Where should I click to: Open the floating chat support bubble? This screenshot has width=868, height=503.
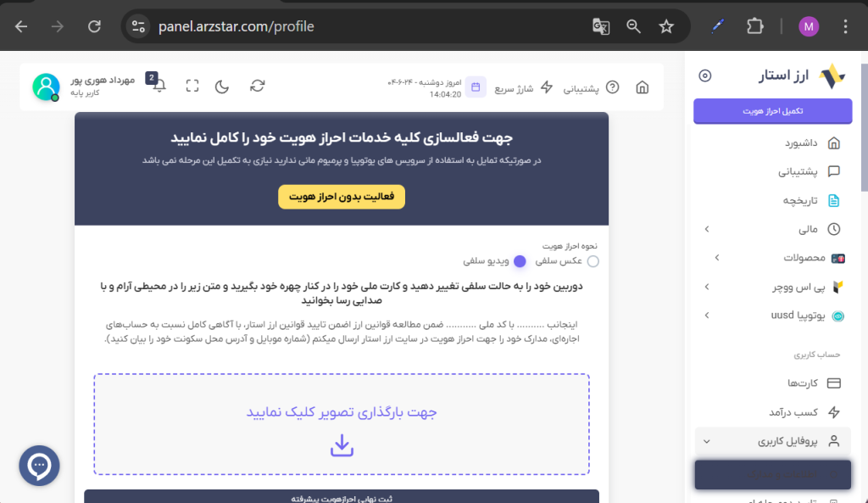[x=39, y=466]
